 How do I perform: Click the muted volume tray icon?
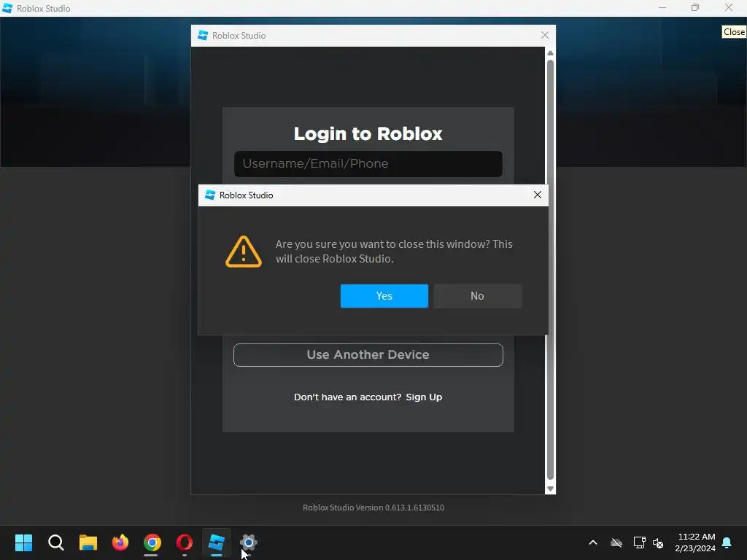tap(658, 542)
